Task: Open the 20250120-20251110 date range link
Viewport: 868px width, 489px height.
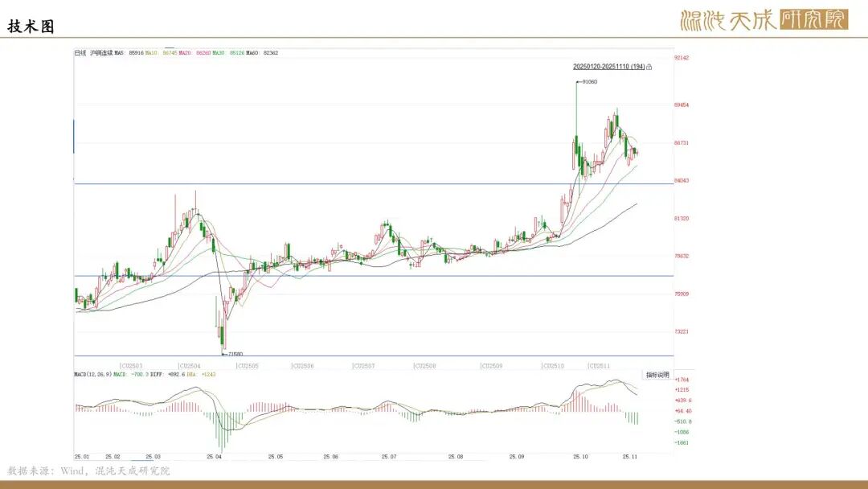Action: coord(608,67)
